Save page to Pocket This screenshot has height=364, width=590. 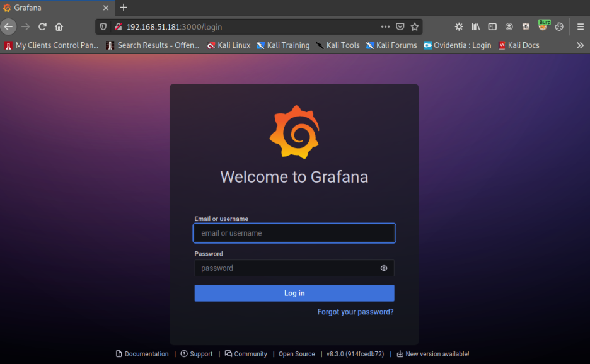point(400,26)
